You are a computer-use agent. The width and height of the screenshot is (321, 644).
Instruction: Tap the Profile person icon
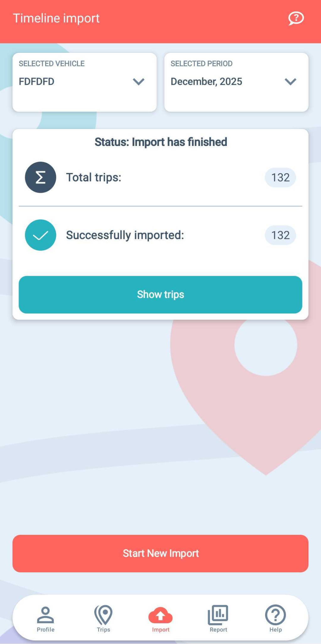46,615
